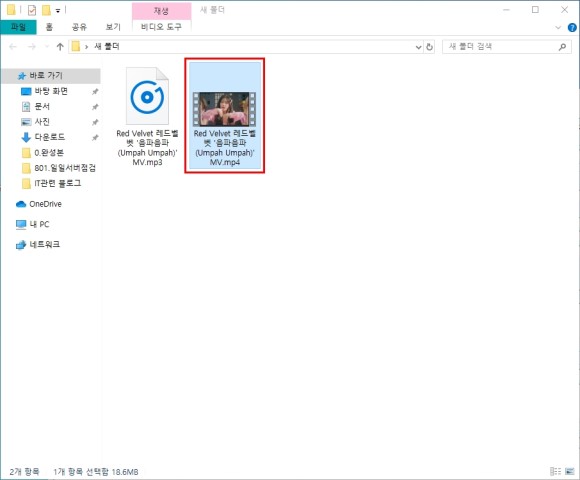Minimize the 새 폴더 window
This screenshot has width=580, height=480.
506,10
